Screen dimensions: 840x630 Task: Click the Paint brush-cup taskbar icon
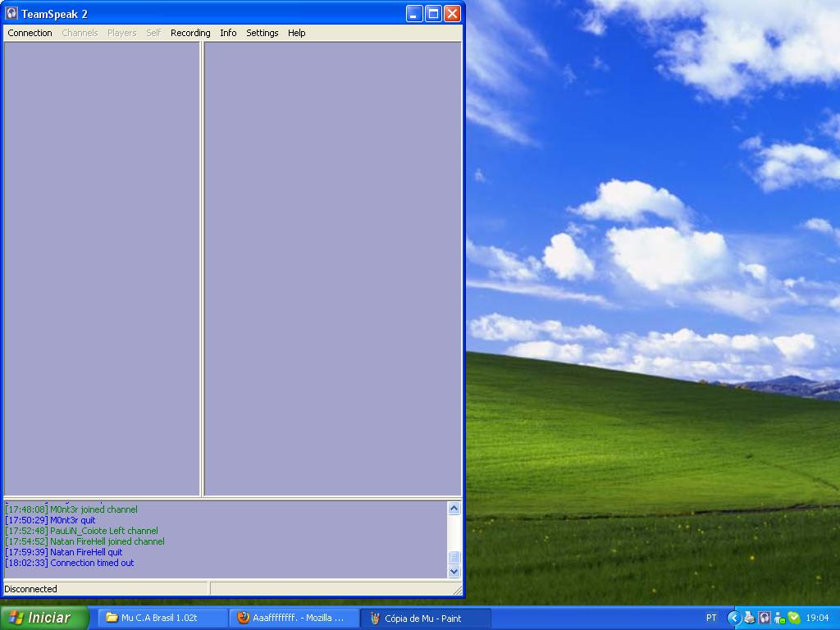375,618
